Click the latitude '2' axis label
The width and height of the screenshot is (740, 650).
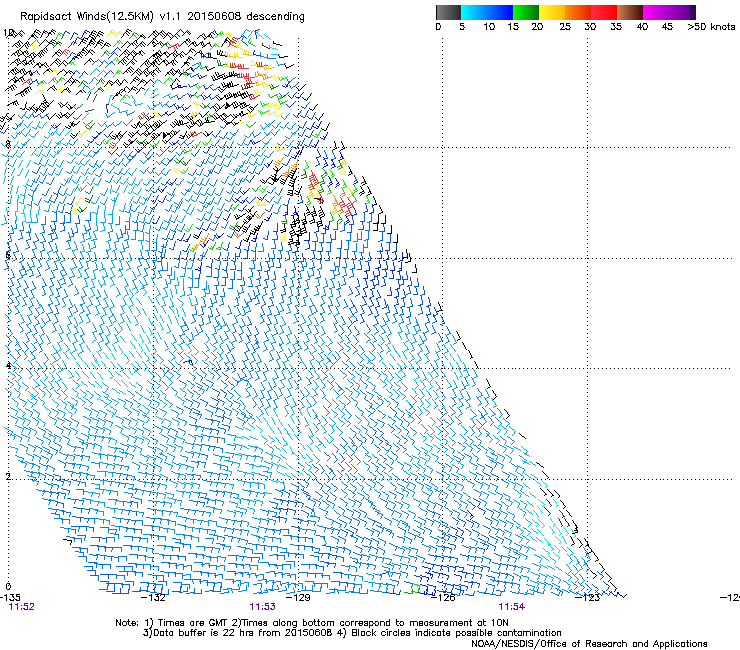point(8,476)
